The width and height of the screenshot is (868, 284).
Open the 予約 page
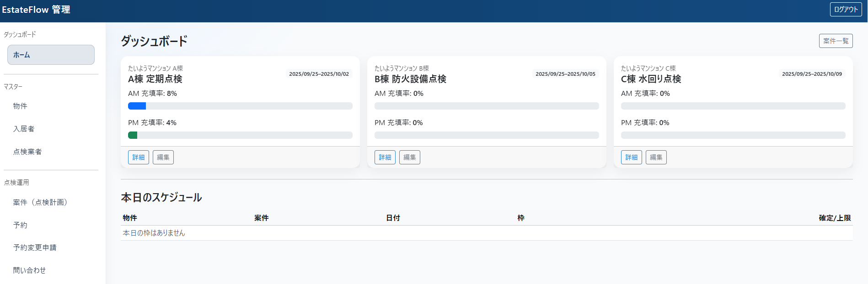pyautogui.click(x=20, y=225)
